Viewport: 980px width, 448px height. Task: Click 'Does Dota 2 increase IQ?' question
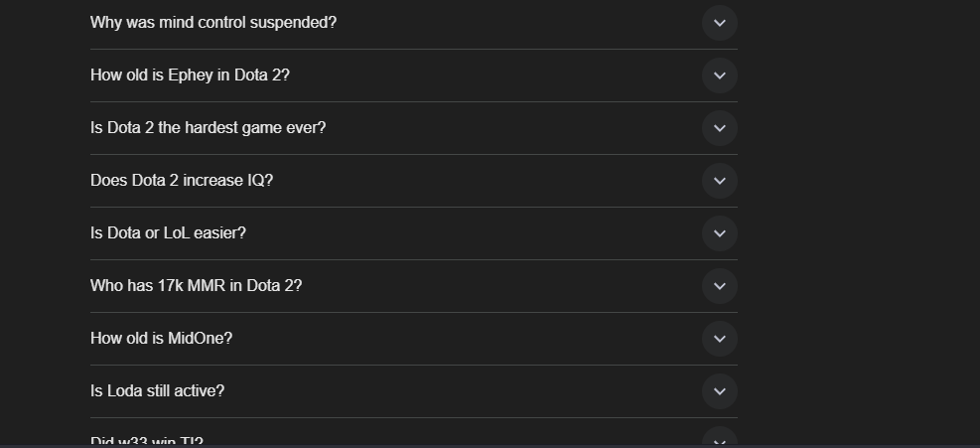[182, 180]
